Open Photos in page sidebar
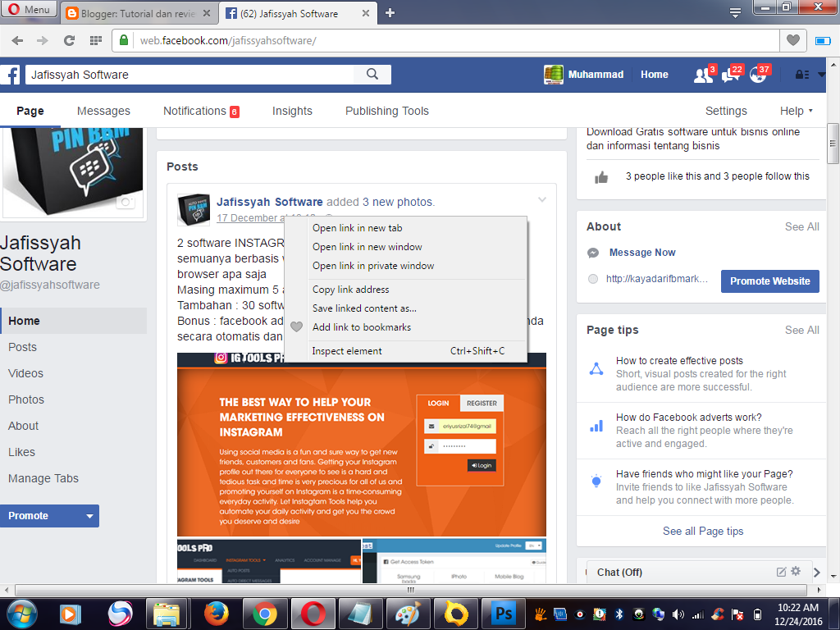The width and height of the screenshot is (840, 630). (x=26, y=399)
